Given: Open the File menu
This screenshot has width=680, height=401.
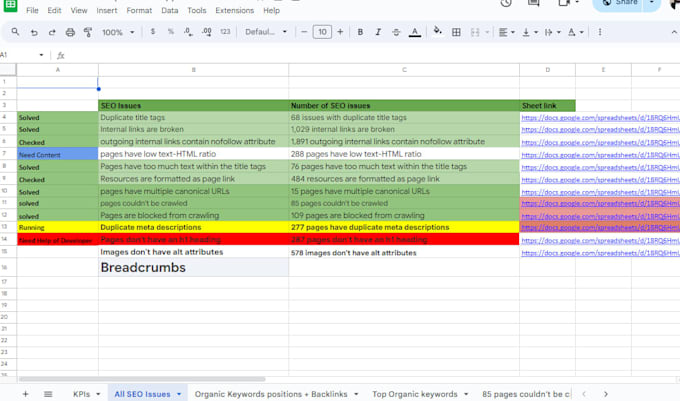Looking at the screenshot, I should point(32,10).
